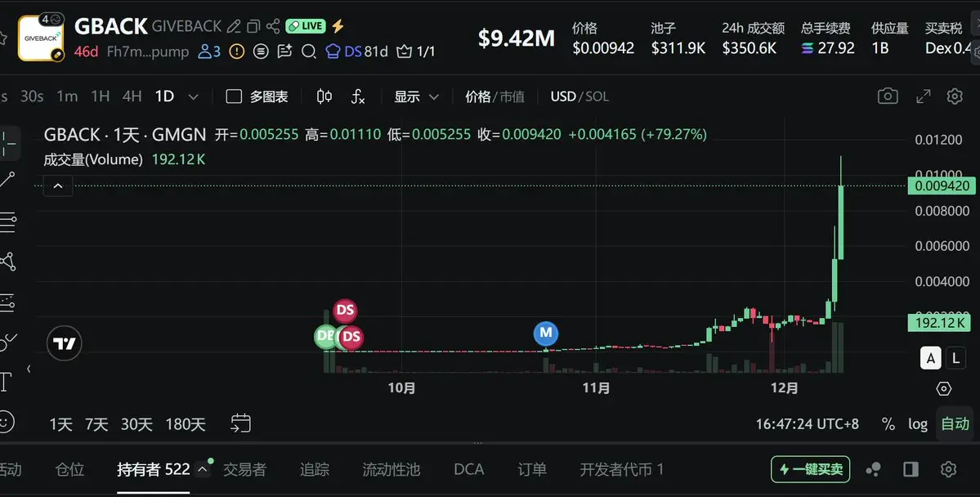
Task: Edit token name with pencil icon
Action: [x=234, y=26]
